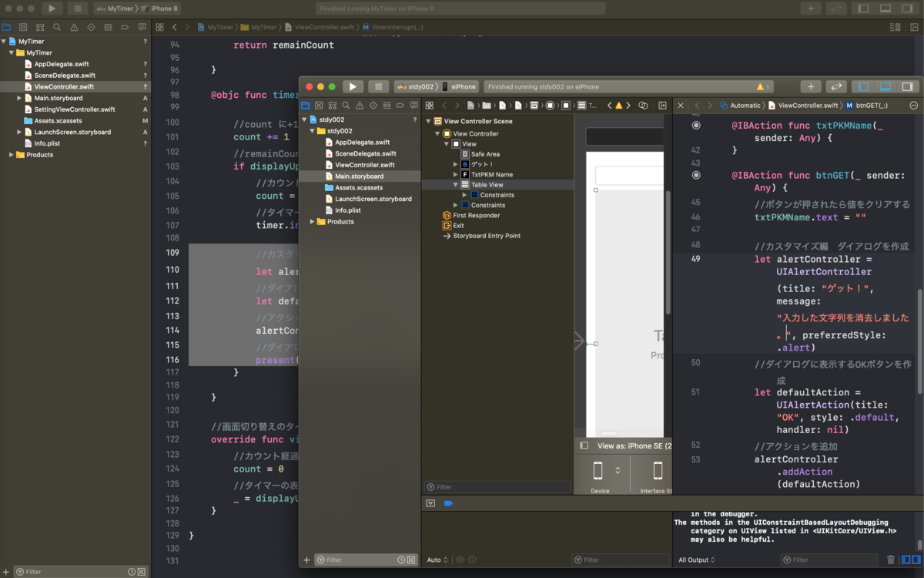The image size is (924, 578).
Task: Collapse View Controller Scene in outline
Action: [428, 121]
